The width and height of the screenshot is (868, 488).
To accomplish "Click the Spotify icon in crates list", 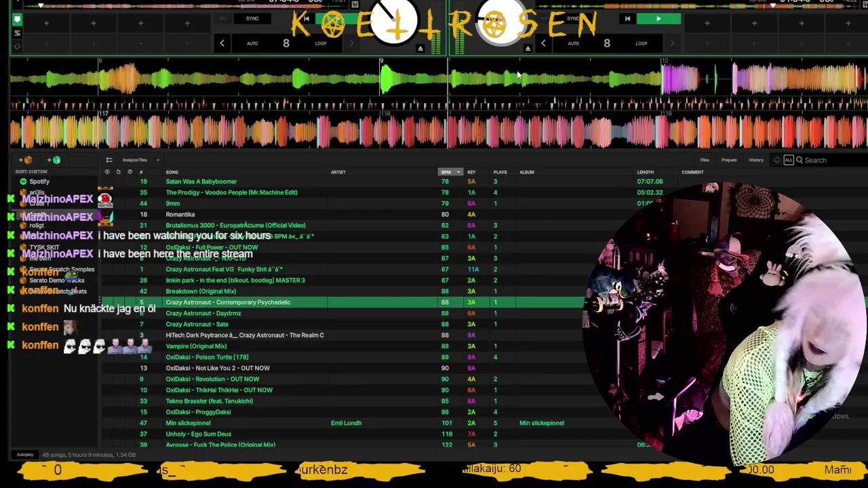I will (23, 182).
